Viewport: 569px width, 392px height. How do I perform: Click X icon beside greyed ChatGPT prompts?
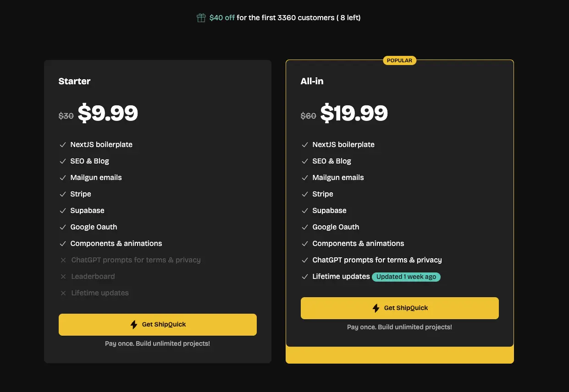pyautogui.click(x=63, y=260)
